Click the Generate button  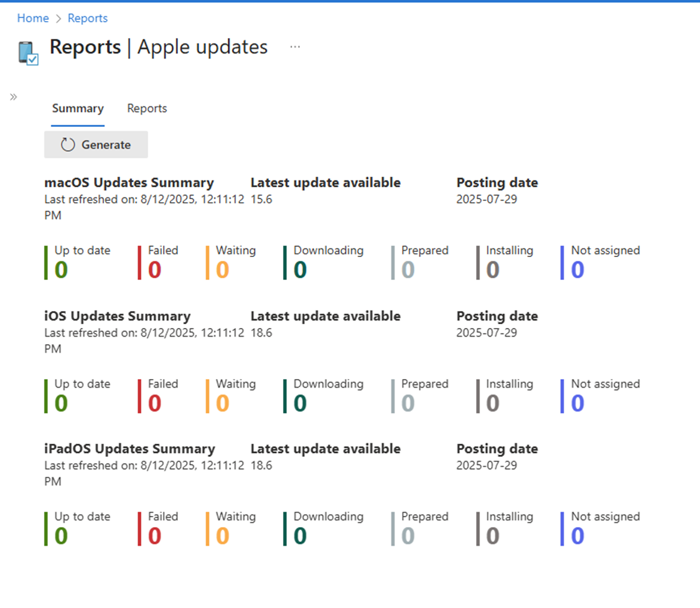pyautogui.click(x=96, y=144)
